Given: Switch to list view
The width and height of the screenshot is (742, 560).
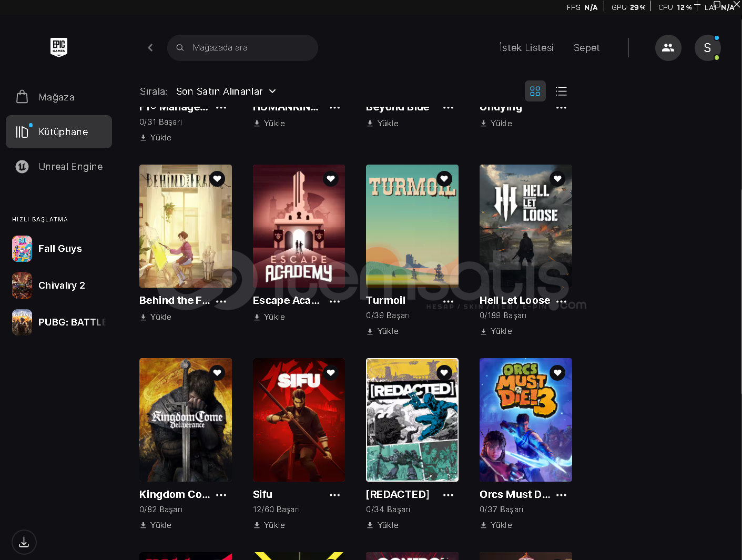Looking at the screenshot, I should point(561,91).
